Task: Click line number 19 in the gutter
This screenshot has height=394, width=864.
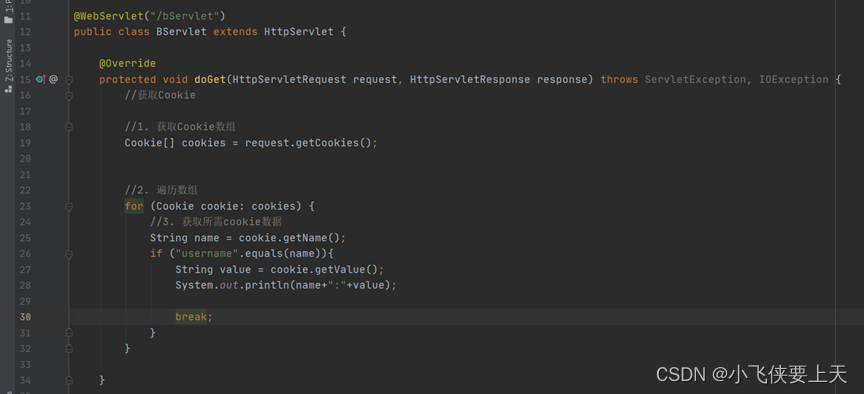Action: coord(25,143)
